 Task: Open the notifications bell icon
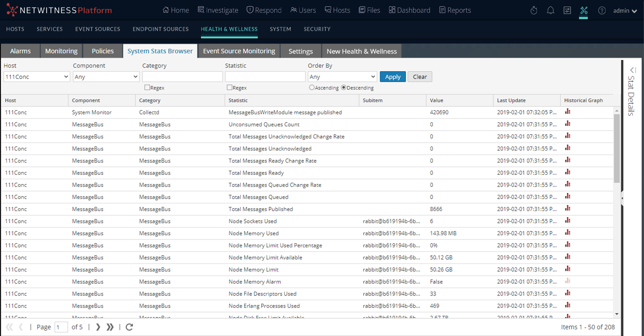pos(550,10)
